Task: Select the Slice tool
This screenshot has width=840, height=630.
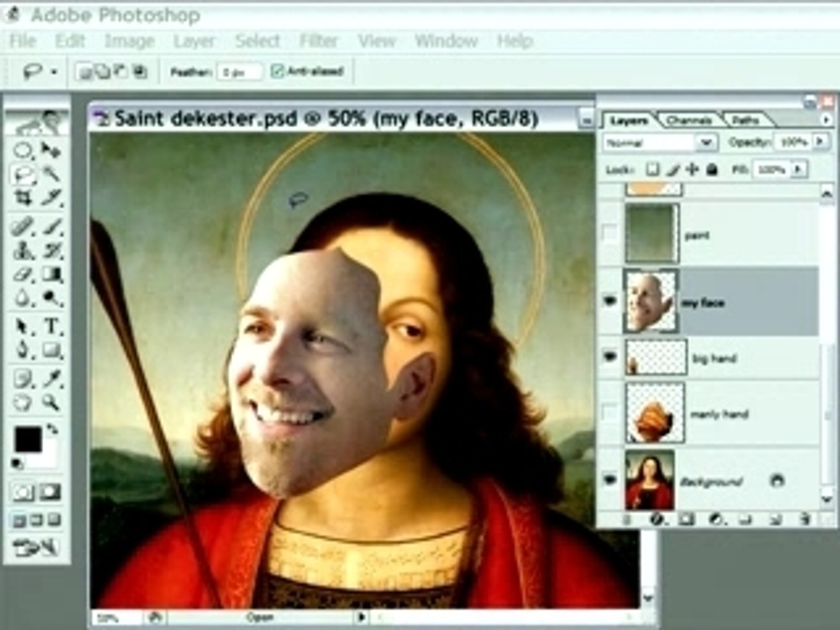Action: tap(51, 198)
